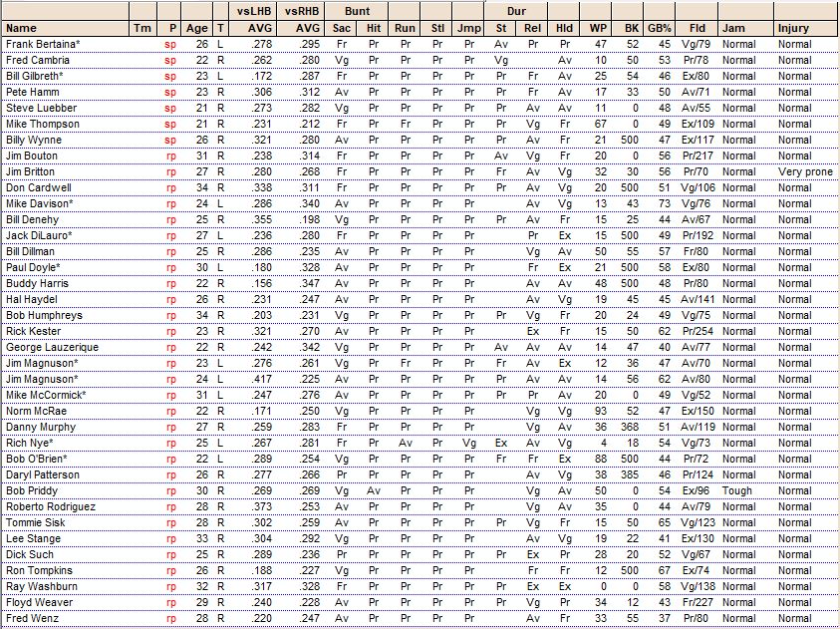Sort by the Sac bunt column header
The image size is (840, 629).
tap(342, 28)
